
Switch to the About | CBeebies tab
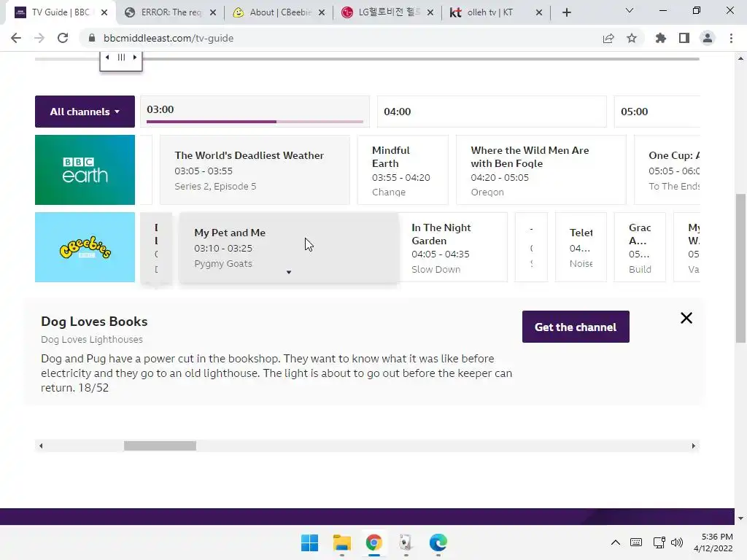(x=278, y=12)
